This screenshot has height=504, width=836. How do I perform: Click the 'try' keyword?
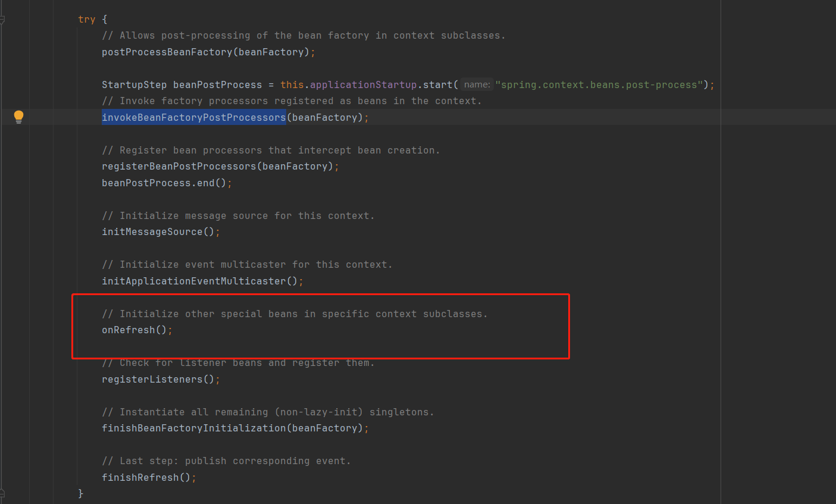86,20
